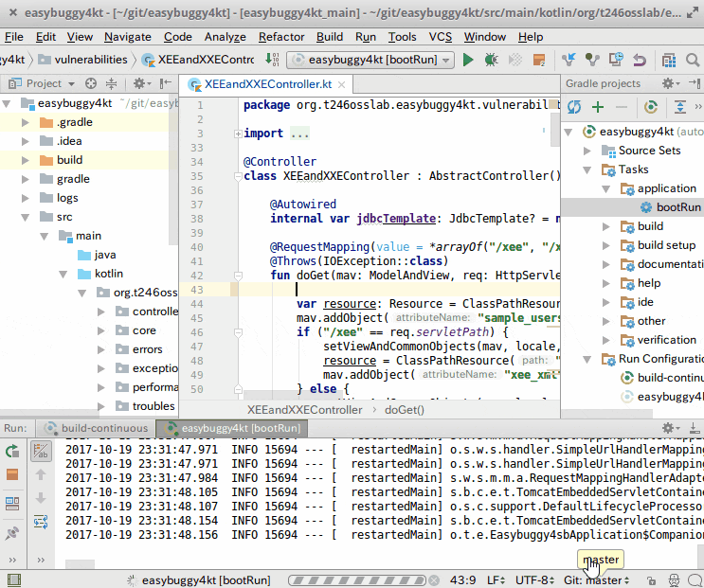This screenshot has height=588, width=704.
Task: Expand the .gradle folder
Action: click(x=26, y=122)
